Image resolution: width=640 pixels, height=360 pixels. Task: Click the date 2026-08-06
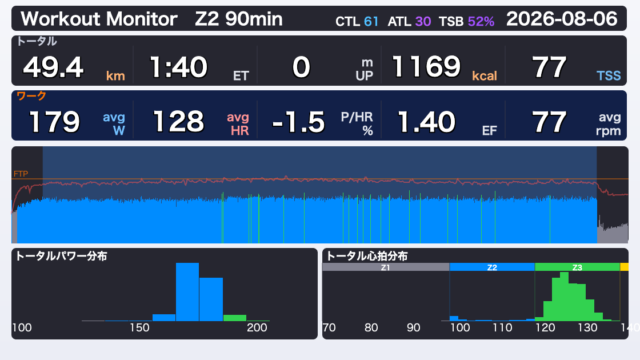[x=562, y=19]
